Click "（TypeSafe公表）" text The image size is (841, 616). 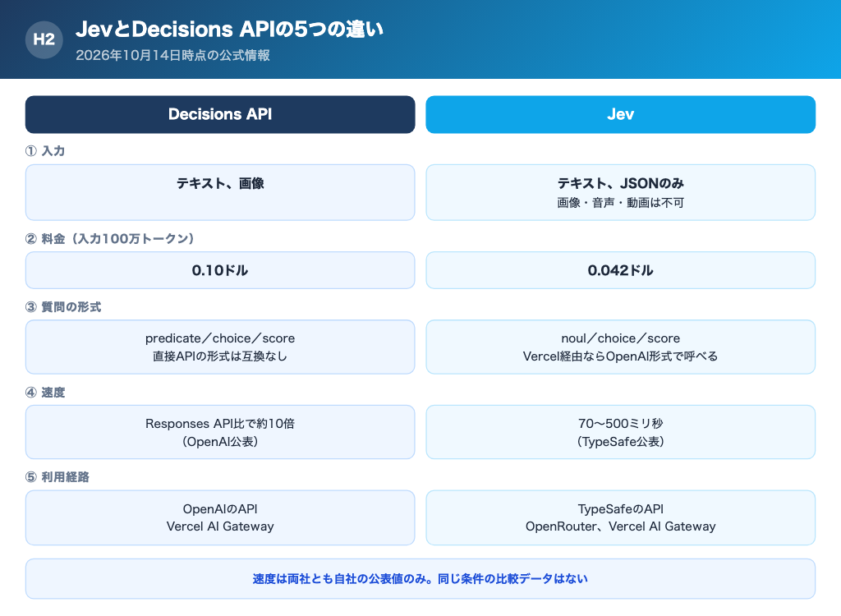(x=621, y=442)
